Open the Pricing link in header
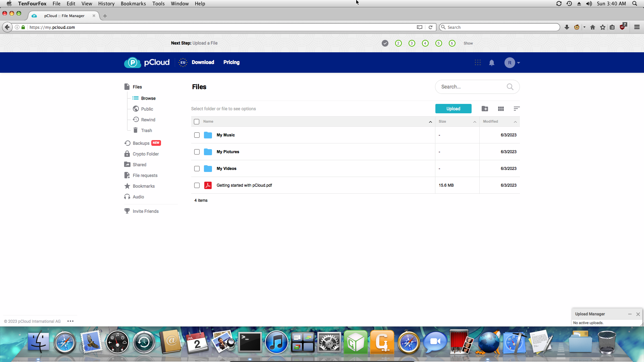 tap(231, 62)
